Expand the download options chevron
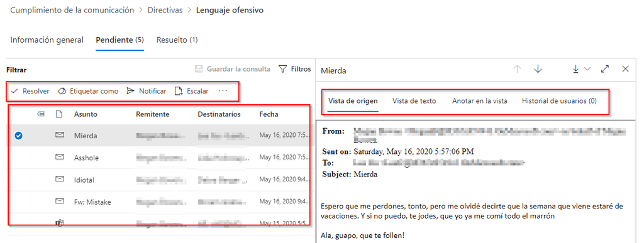 click(x=587, y=69)
